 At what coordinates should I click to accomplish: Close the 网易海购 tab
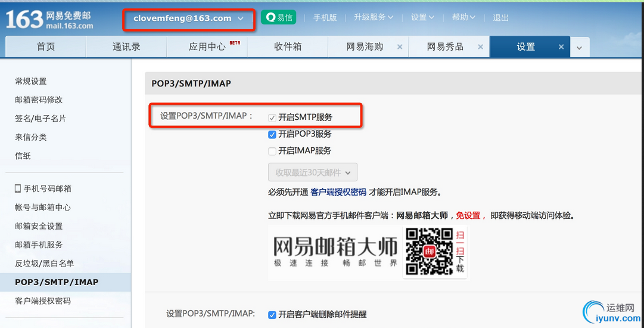point(400,47)
